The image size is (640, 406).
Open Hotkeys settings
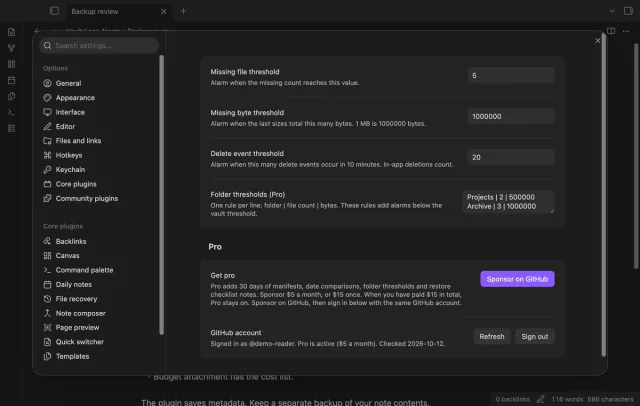point(63,155)
